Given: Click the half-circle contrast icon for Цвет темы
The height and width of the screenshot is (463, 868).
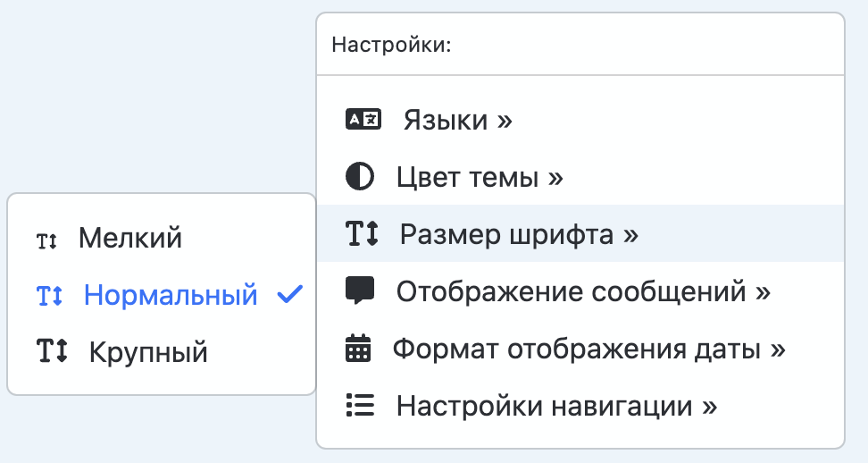Looking at the screenshot, I should (x=360, y=177).
